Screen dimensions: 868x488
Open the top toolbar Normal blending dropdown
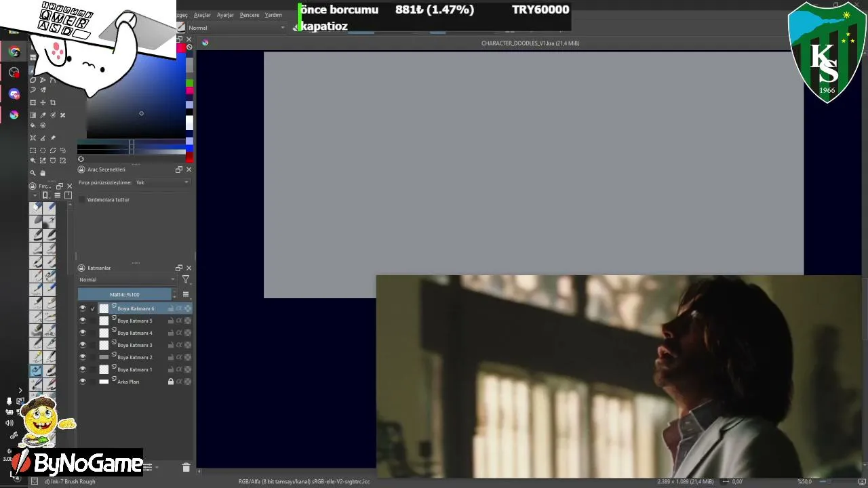pyautogui.click(x=236, y=28)
